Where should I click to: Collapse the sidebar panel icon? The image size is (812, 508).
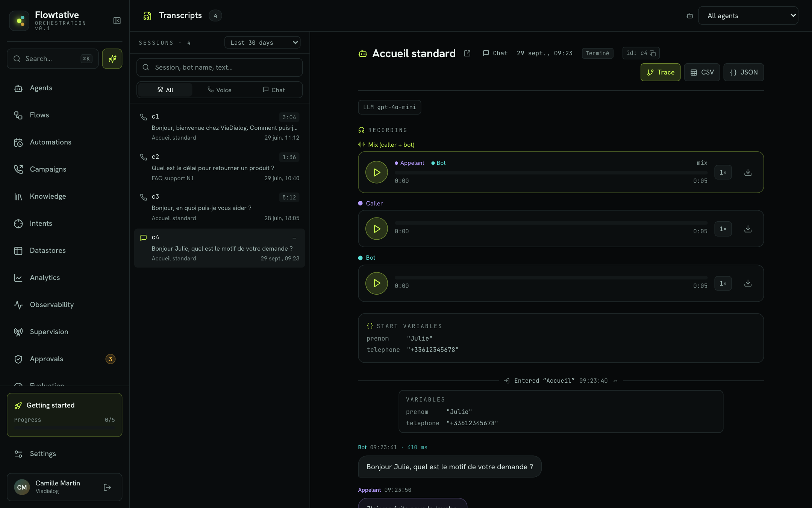click(x=117, y=21)
